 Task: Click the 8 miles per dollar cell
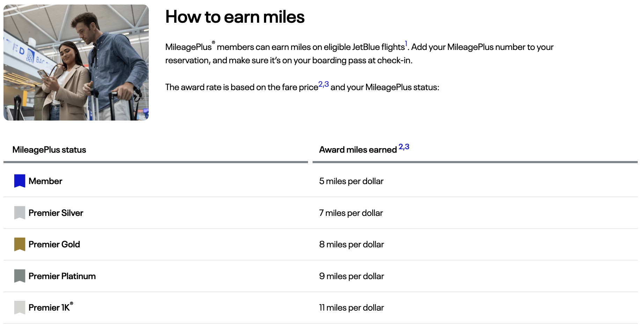351,244
